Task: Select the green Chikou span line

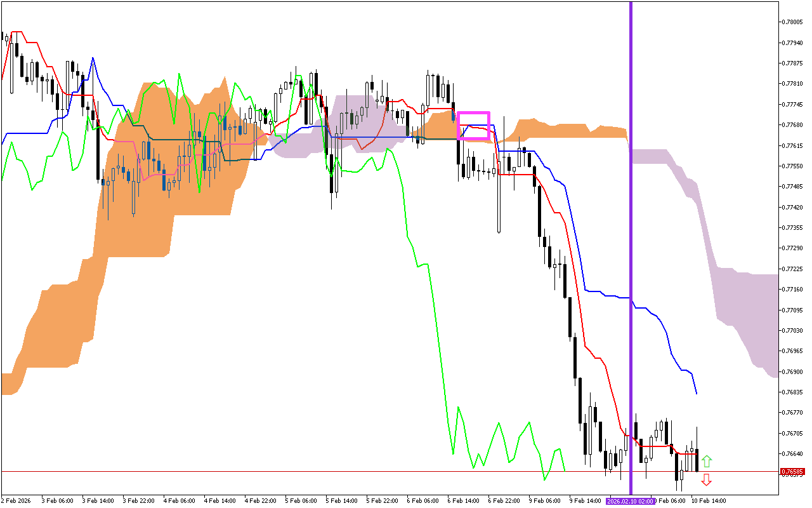Action: 431,286
